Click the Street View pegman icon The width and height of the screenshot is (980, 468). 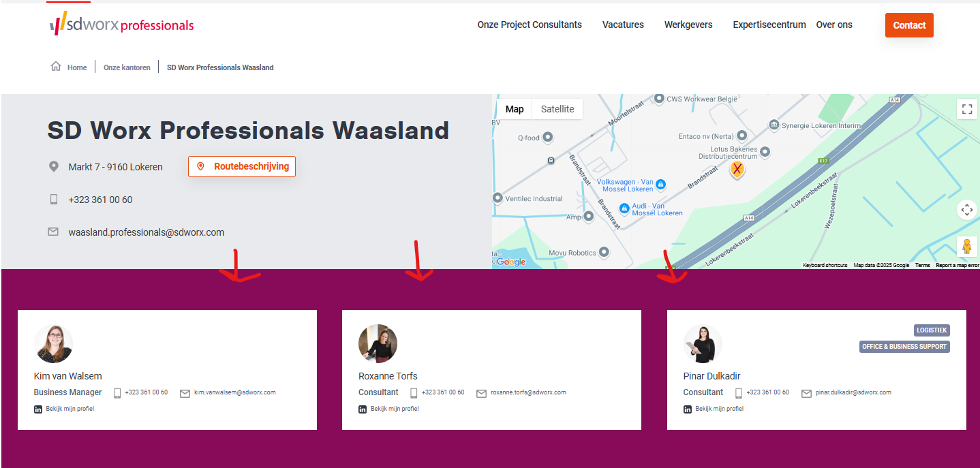[x=966, y=247]
